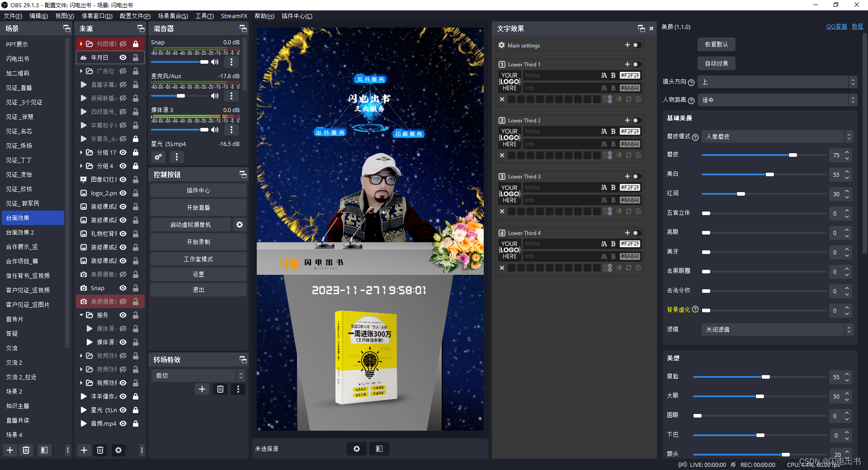Add entry with plus in Lower Third 1
868x470 pixels.
pos(627,64)
